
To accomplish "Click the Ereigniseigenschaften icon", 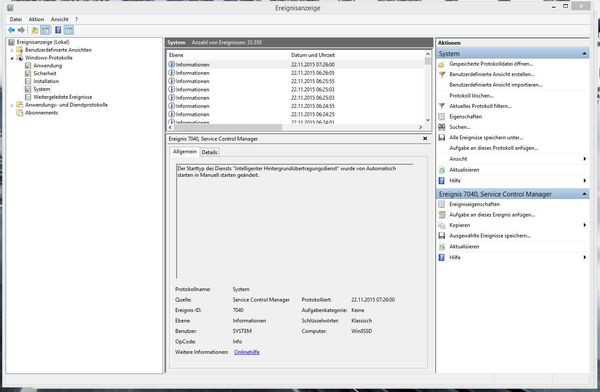I will click(442, 204).
